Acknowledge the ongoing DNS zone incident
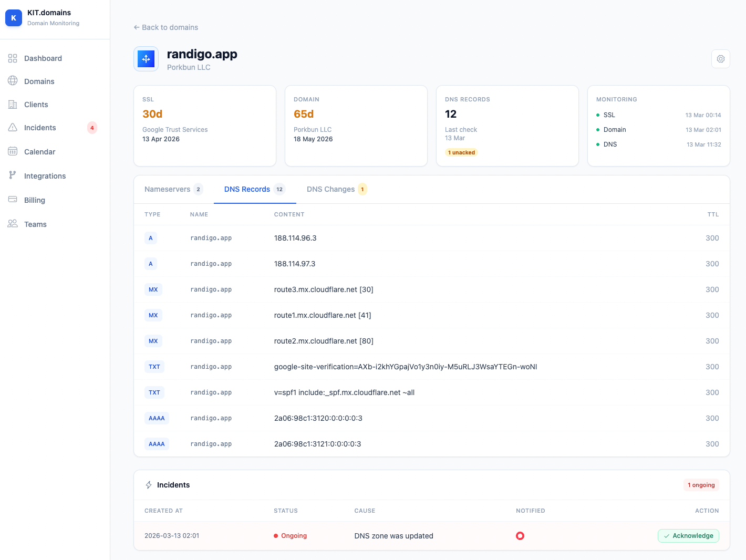The image size is (746, 560). [x=688, y=535]
